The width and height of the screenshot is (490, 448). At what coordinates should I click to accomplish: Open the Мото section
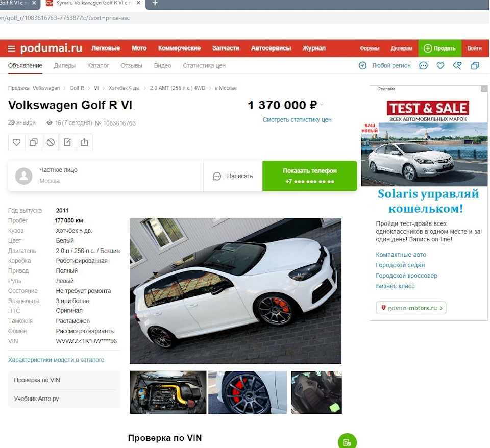click(139, 48)
